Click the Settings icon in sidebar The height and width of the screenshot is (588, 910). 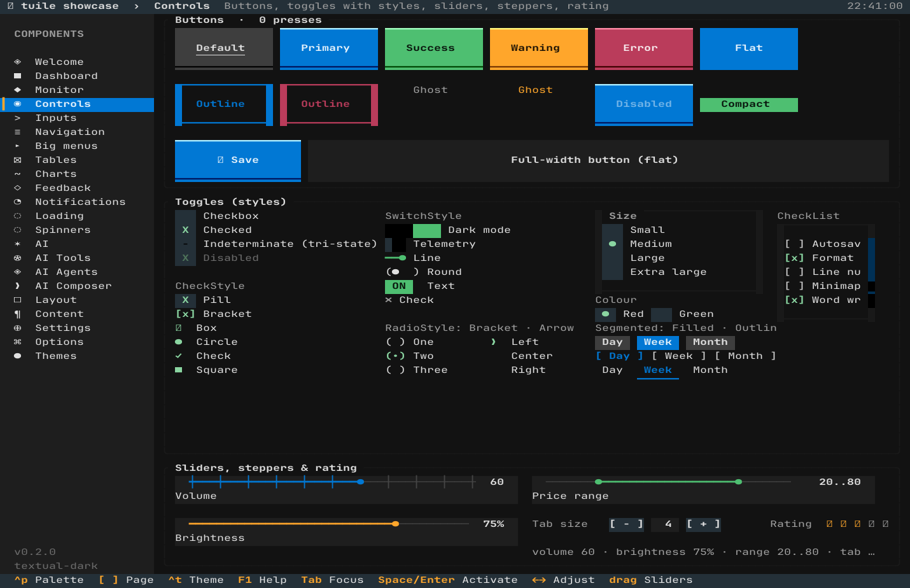coord(18,328)
